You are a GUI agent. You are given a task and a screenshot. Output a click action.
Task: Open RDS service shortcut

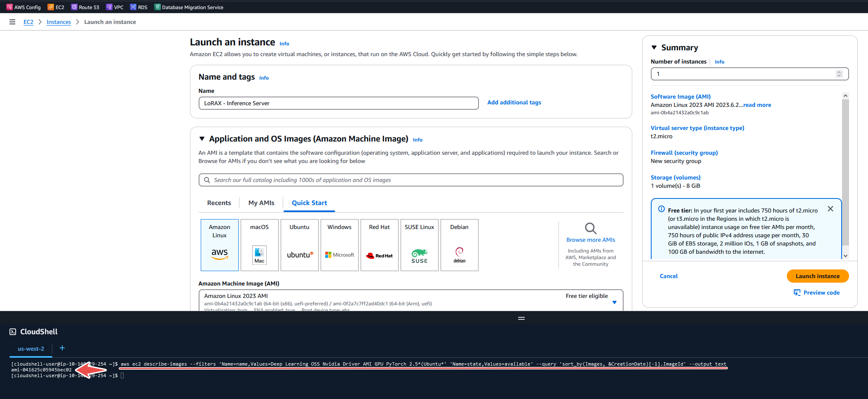(x=139, y=7)
